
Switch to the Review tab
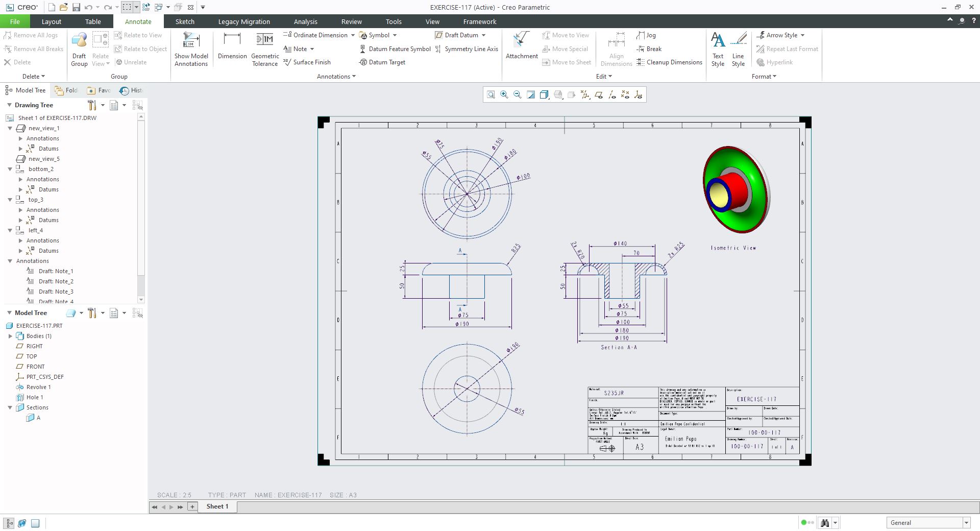351,21
